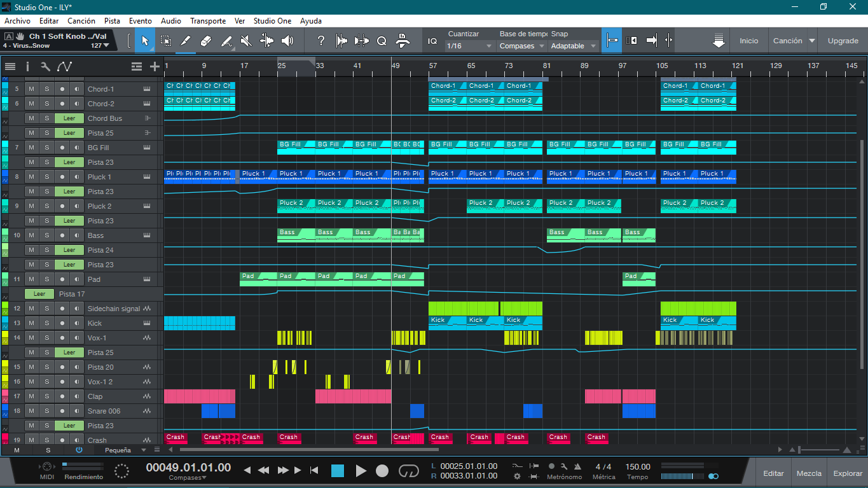Select the Range tool
The width and height of the screenshot is (868, 488).
[x=165, y=41]
